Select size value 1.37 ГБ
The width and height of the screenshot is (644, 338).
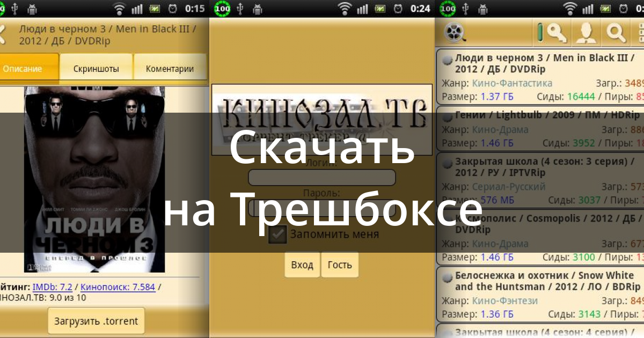point(497,97)
